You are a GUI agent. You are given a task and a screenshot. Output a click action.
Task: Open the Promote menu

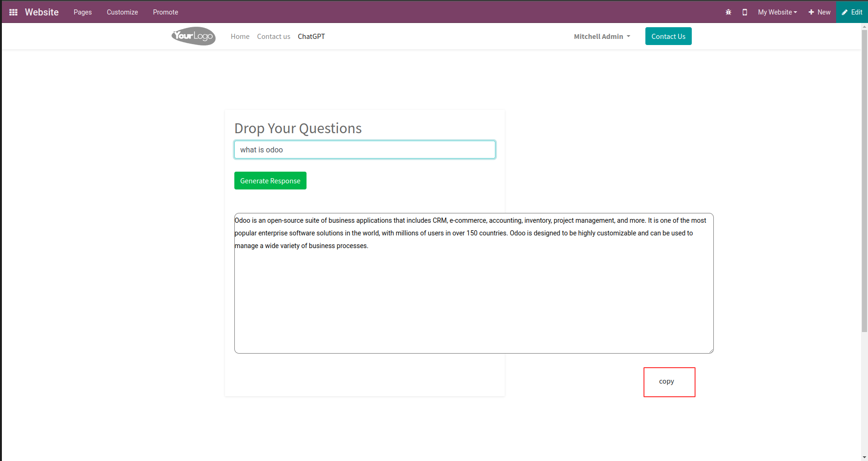tap(165, 12)
